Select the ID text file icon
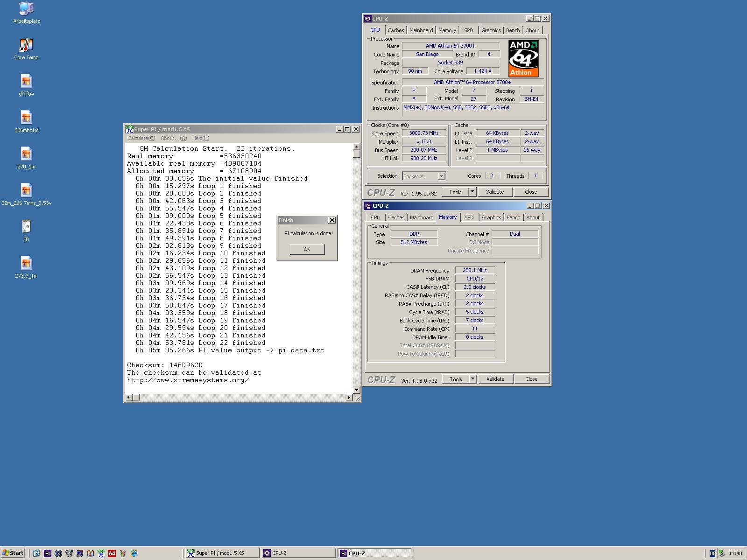 (26, 231)
